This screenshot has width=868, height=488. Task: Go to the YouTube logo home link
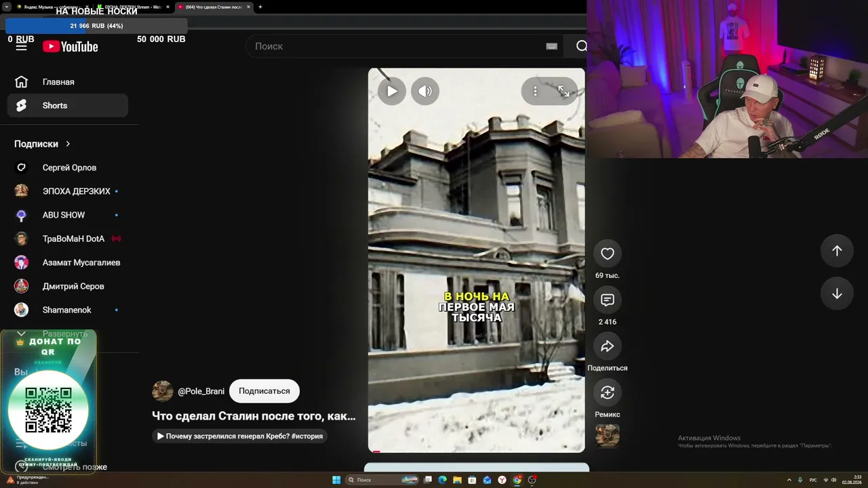coord(71,46)
